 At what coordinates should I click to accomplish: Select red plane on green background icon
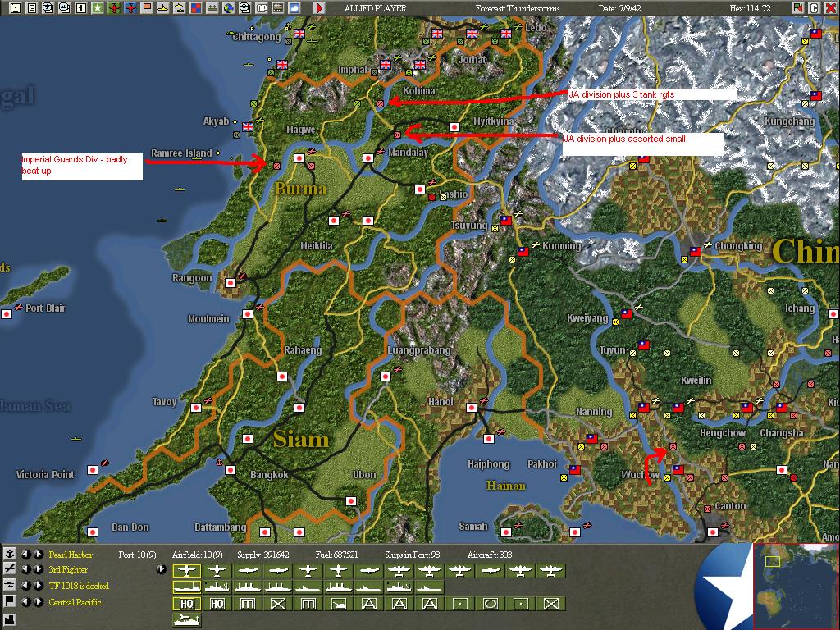point(113,8)
